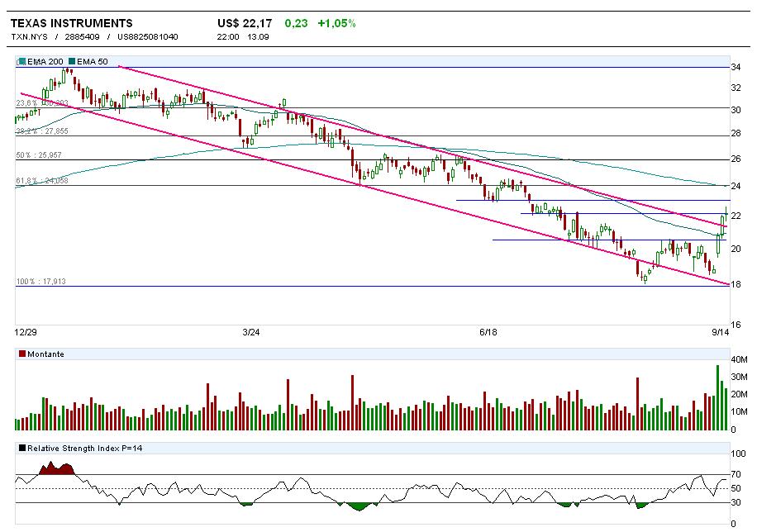Click the 50 label on the RSI axis

pyautogui.click(x=736, y=488)
